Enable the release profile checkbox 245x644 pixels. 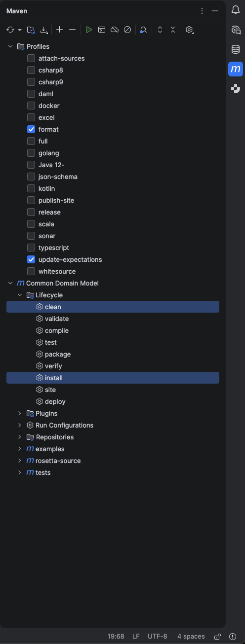[31, 212]
